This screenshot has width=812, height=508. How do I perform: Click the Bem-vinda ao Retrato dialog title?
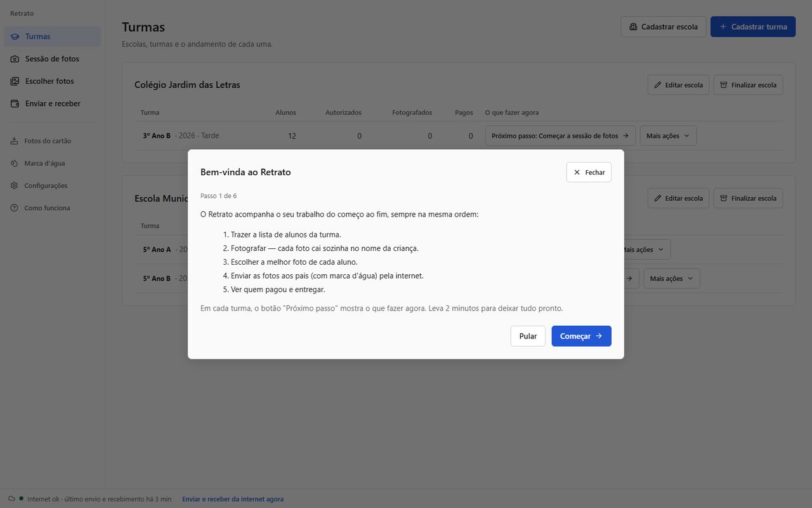click(x=246, y=172)
